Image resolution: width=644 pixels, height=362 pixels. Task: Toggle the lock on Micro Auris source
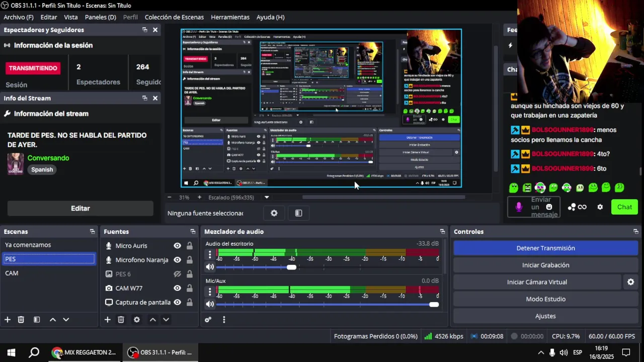[190, 246]
